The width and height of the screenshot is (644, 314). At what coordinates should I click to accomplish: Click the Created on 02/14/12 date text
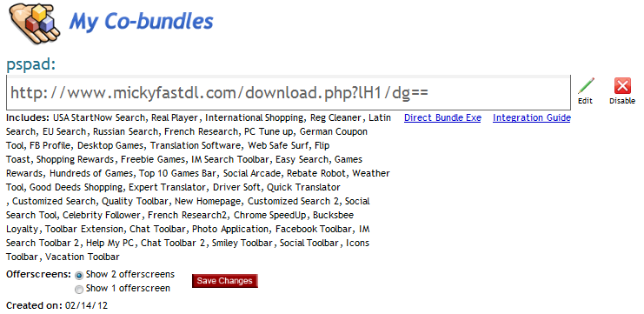coord(57,306)
